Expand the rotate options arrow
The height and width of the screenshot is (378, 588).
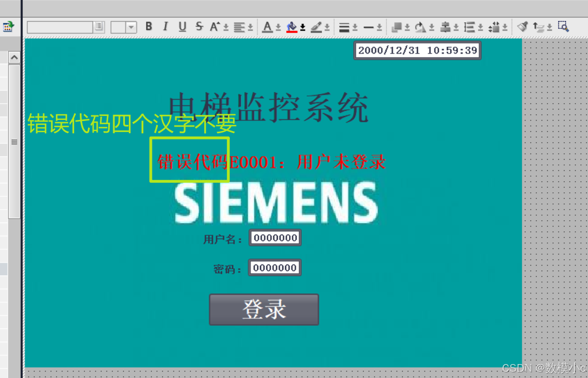coord(432,27)
